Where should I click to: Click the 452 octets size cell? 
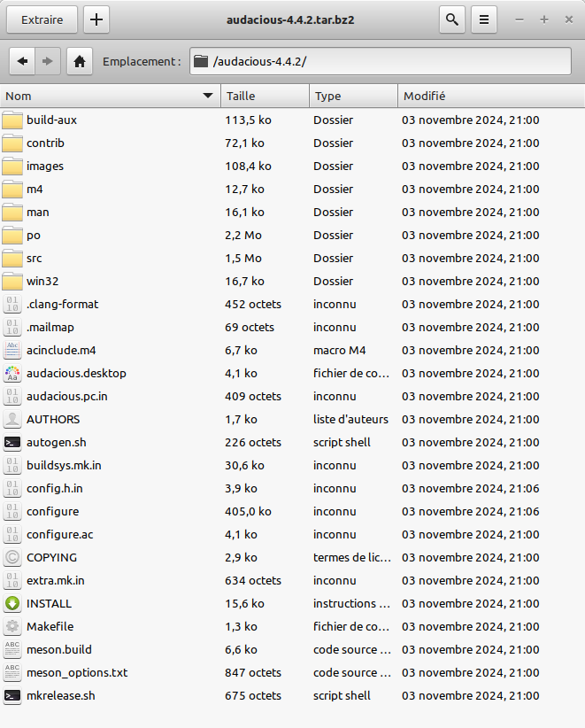tap(253, 304)
